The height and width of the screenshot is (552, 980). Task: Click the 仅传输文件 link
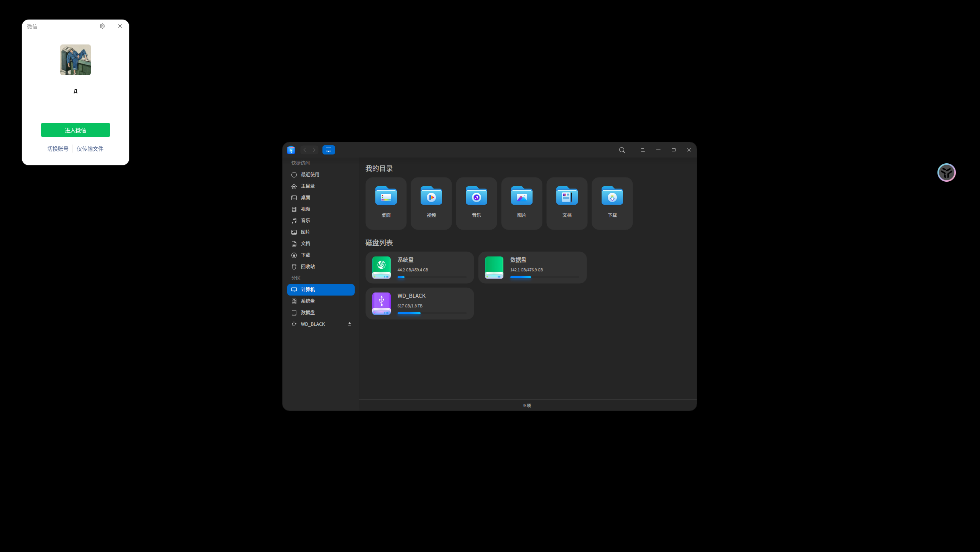pos(90,149)
